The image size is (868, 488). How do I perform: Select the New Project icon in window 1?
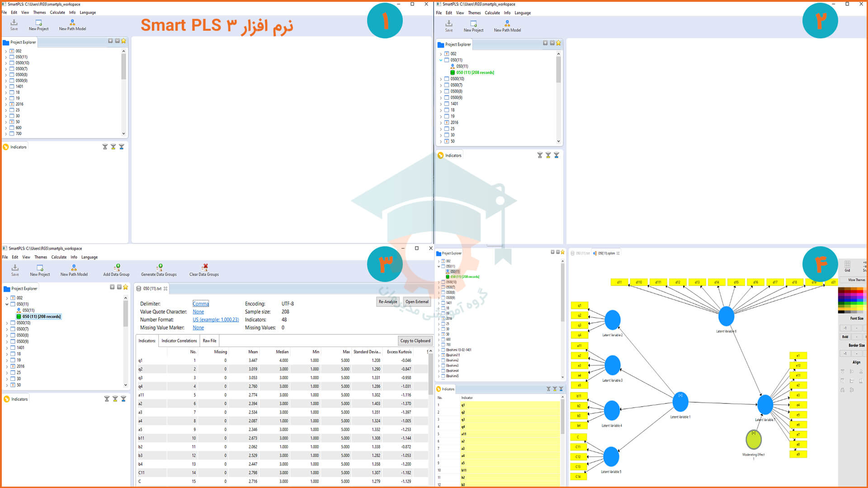coord(38,24)
